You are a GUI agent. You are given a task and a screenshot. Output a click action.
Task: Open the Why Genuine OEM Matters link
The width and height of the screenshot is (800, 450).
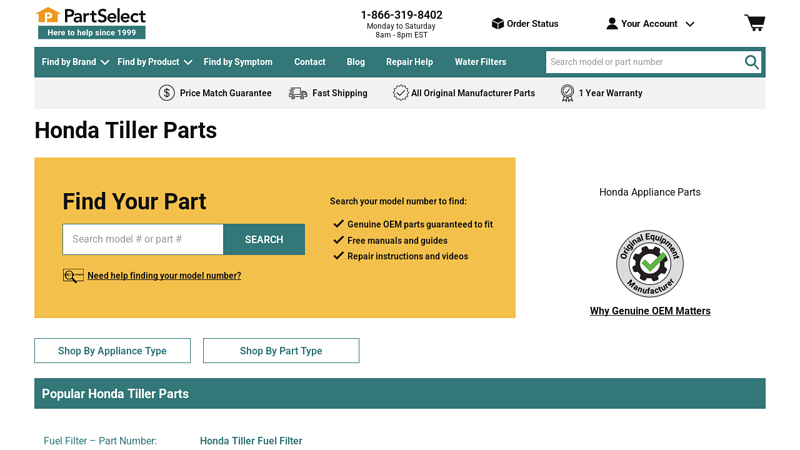pos(650,311)
